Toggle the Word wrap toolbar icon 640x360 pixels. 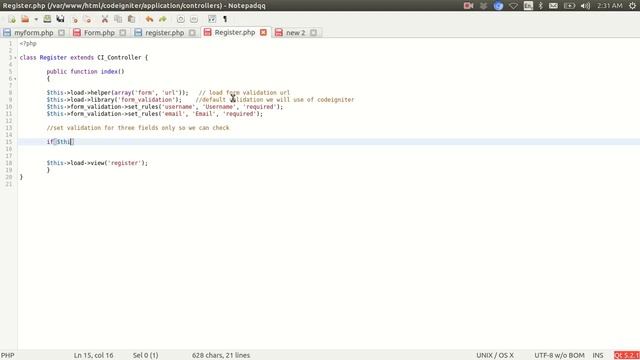[212, 19]
